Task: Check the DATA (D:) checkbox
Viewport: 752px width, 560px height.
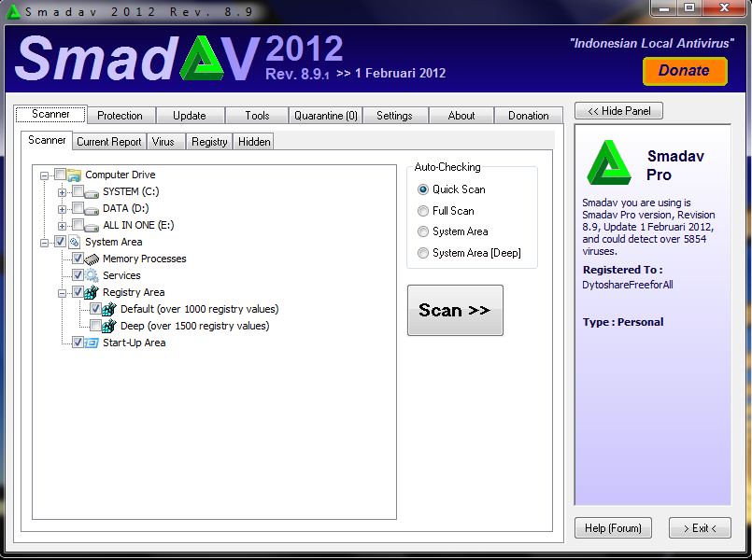Action: coord(78,208)
